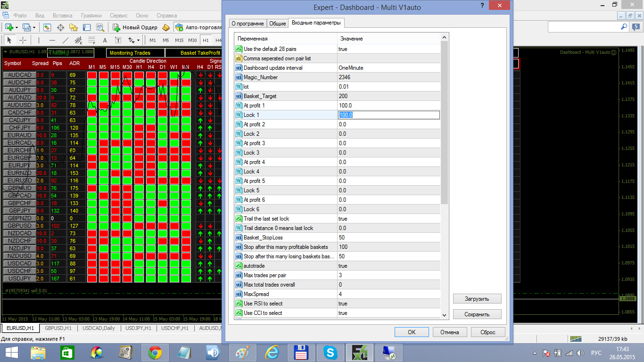Open the profiles dropdown arrow
644x362 pixels.
click(x=34, y=27)
